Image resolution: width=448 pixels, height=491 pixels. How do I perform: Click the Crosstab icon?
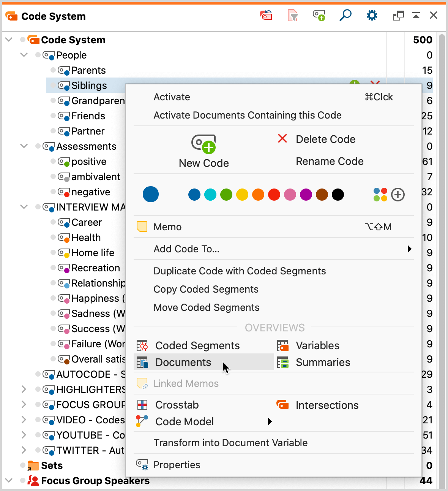pyautogui.click(x=142, y=405)
